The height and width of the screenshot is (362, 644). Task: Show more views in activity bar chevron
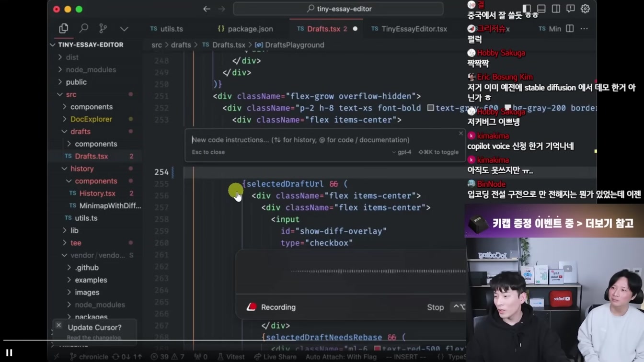pos(124,29)
